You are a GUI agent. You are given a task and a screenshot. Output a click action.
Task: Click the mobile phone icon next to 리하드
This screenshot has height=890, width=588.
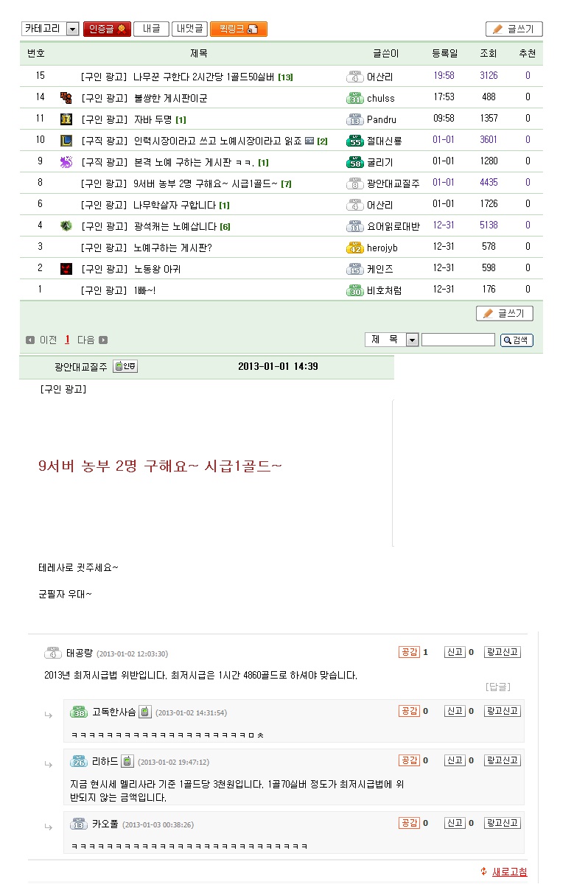pos(127,761)
